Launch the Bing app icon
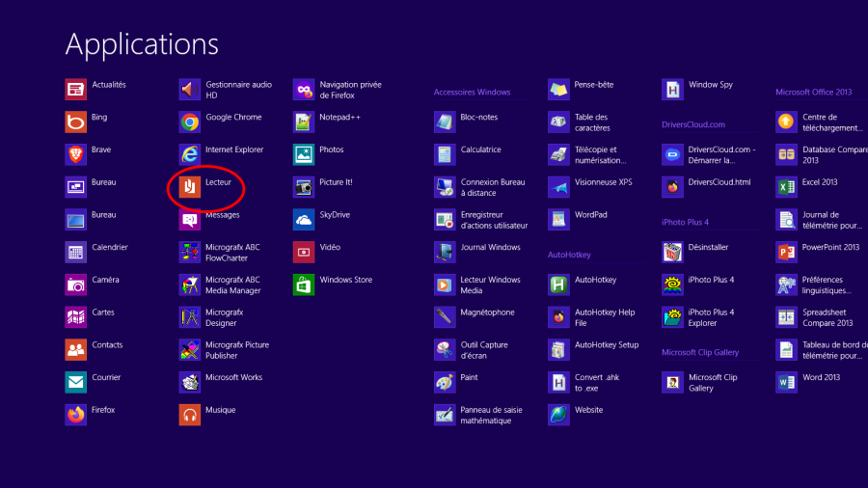Screen dimensions: 868x488 click(x=76, y=122)
